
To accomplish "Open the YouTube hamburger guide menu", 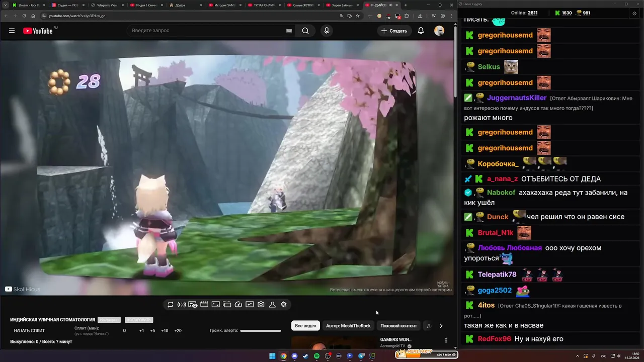I will click(12, 31).
